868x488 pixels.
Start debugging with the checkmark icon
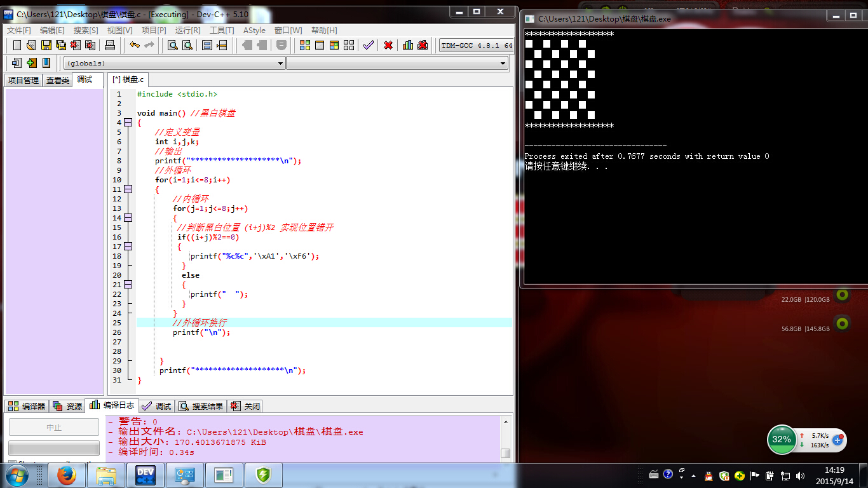(x=369, y=45)
